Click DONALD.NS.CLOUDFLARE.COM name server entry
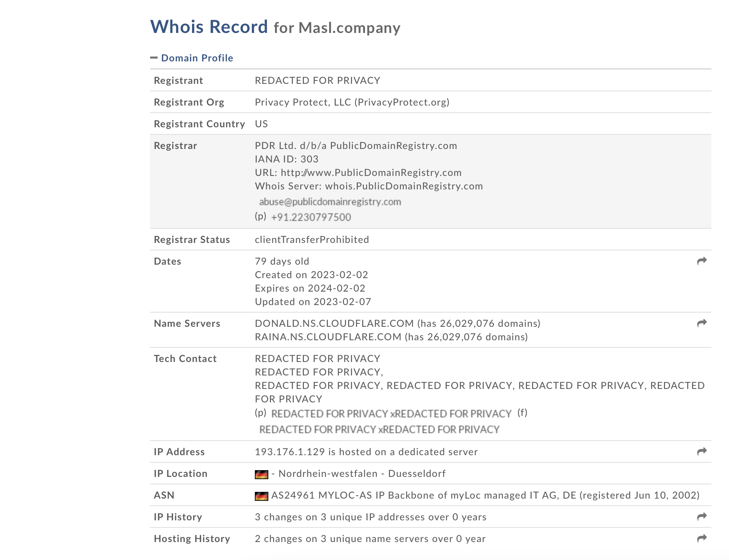 397,323
